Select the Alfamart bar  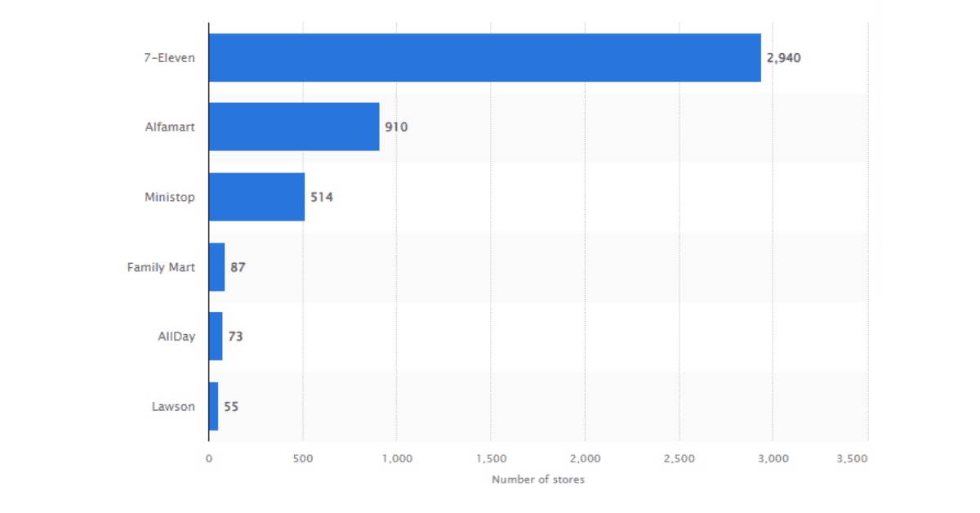tap(294, 127)
